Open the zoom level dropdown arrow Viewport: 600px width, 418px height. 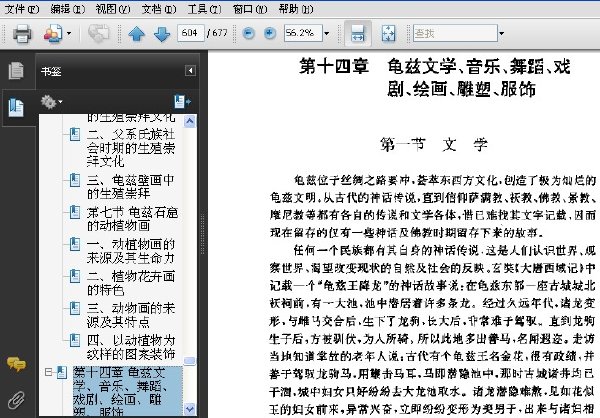326,33
